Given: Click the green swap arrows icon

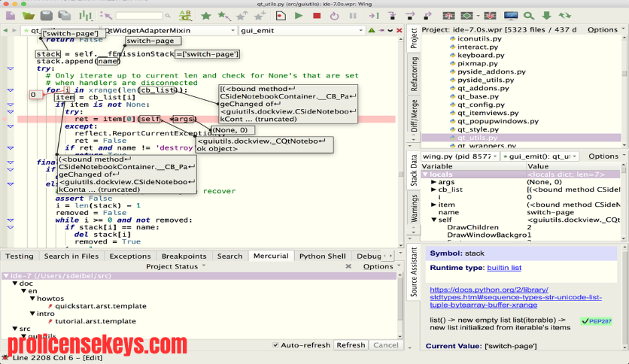Looking at the screenshot, I should 565,16.
